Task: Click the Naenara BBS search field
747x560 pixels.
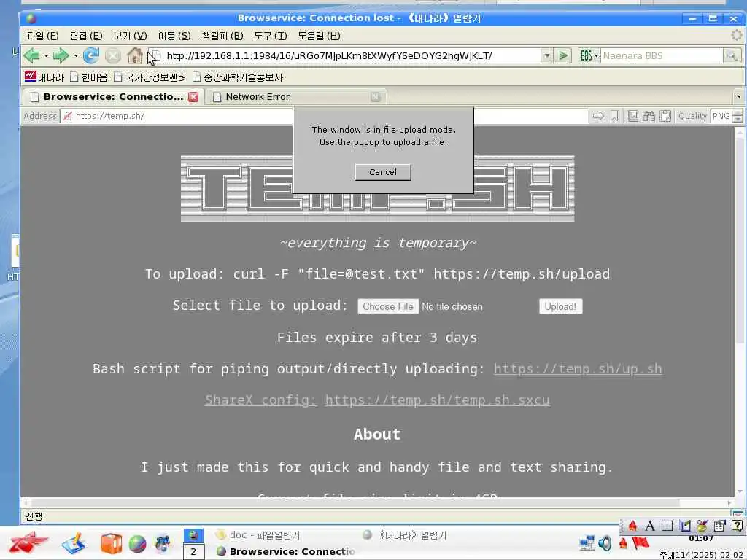Action: point(662,55)
